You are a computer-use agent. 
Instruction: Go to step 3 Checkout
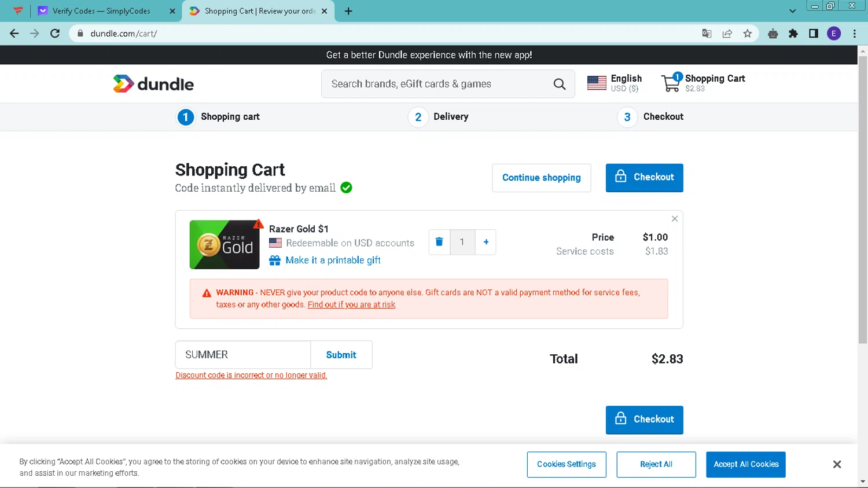pos(650,117)
